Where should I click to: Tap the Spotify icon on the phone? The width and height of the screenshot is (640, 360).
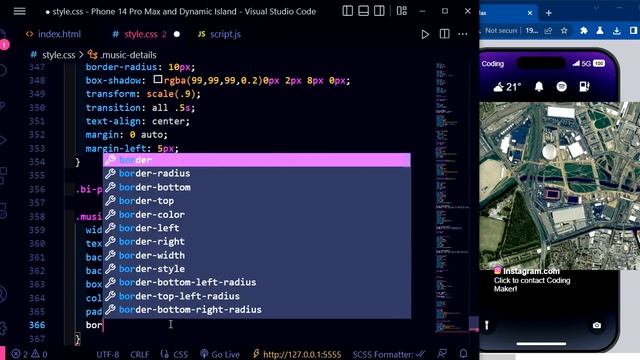click(x=562, y=87)
